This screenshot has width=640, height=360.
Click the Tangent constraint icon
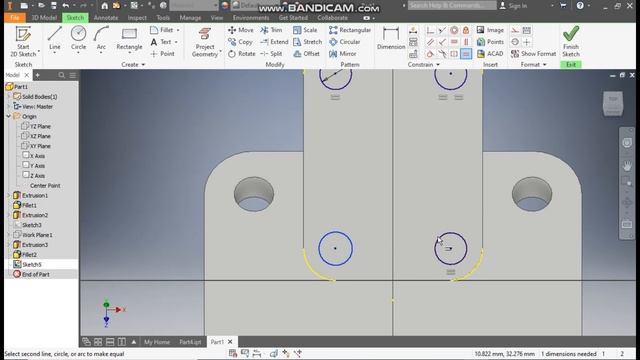pos(430,54)
